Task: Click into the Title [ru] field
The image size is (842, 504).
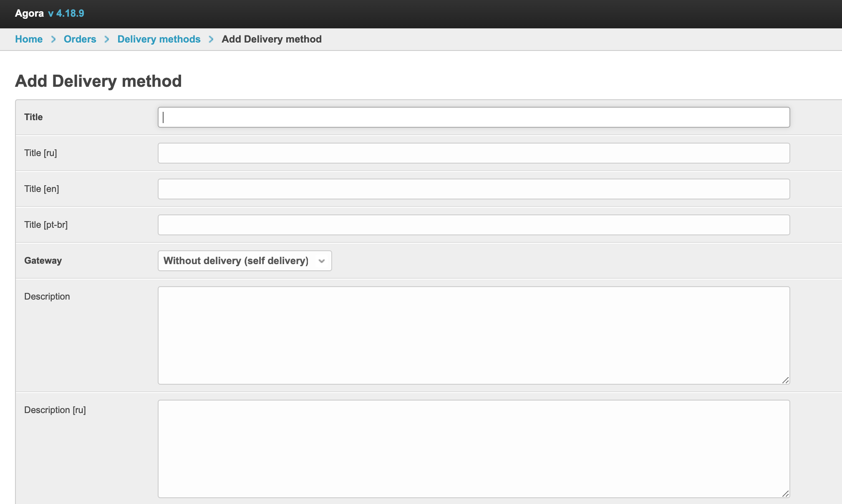Action: 474,153
